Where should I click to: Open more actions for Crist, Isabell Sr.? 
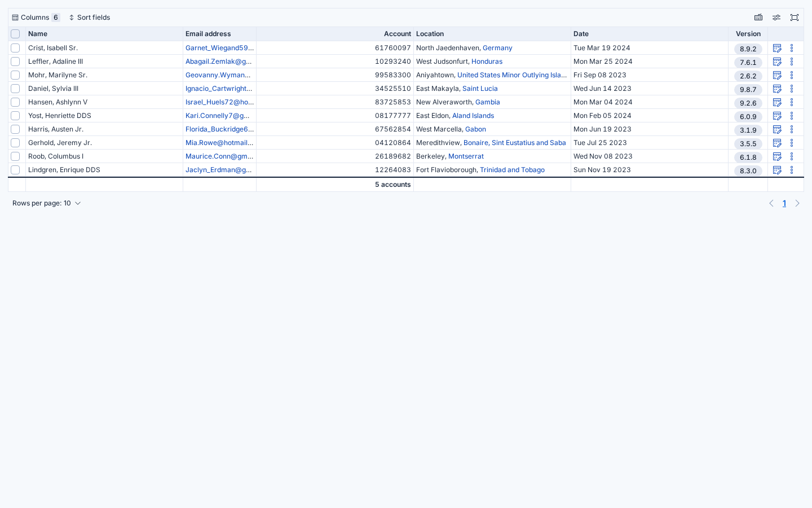click(792, 48)
